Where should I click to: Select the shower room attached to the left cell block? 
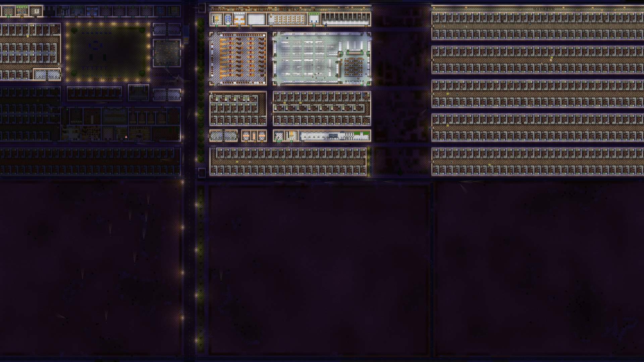point(47,74)
